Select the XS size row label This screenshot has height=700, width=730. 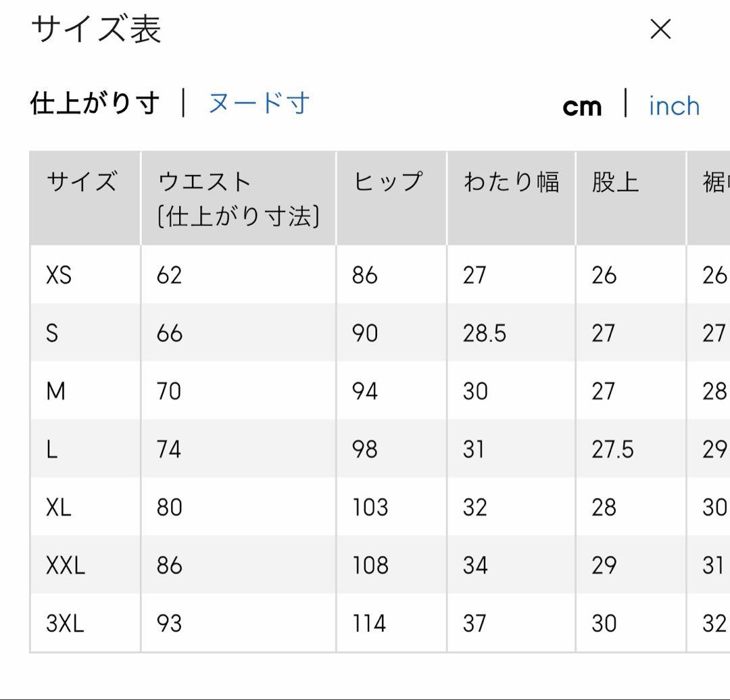pyautogui.click(x=59, y=275)
